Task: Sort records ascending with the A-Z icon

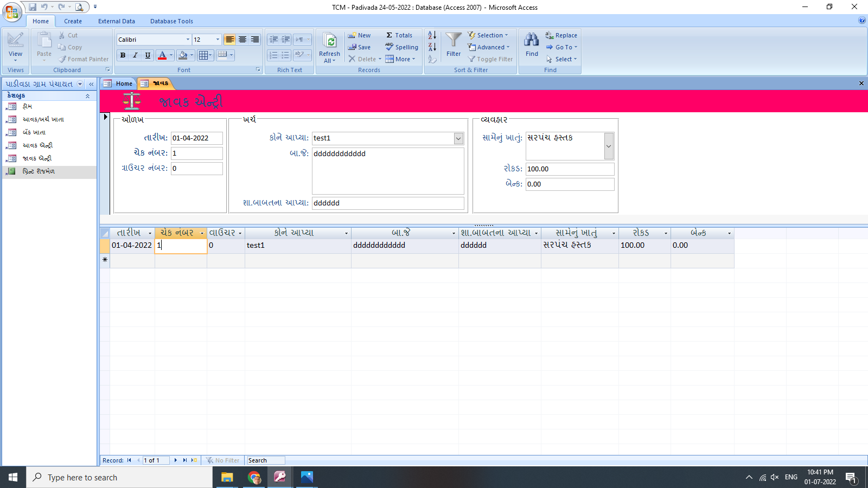Action: coord(432,35)
